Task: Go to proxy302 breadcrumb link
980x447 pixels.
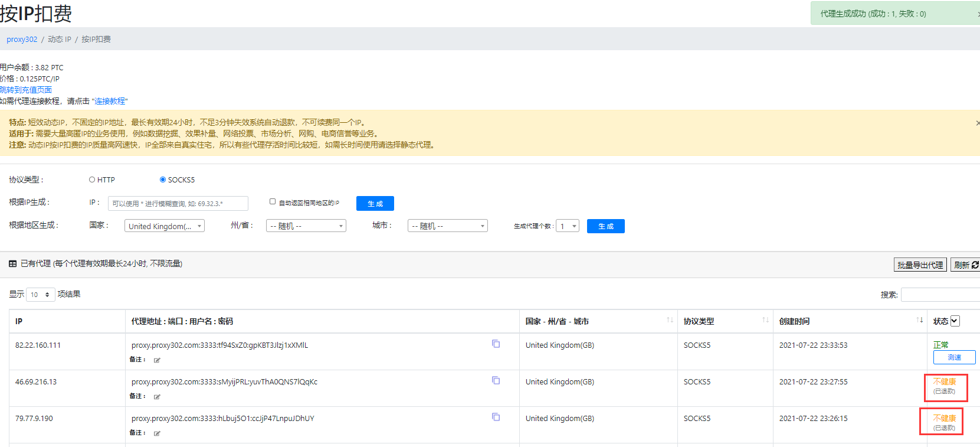Action: [x=22, y=40]
